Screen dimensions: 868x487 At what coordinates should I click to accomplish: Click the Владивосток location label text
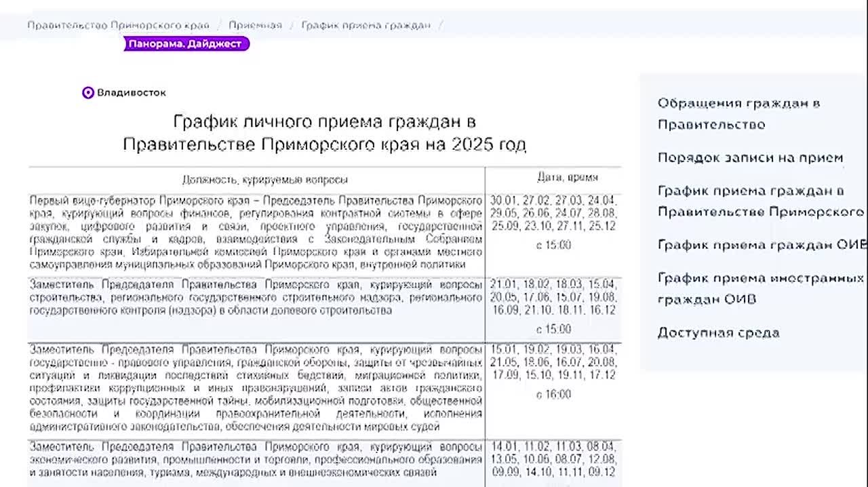click(x=131, y=93)
